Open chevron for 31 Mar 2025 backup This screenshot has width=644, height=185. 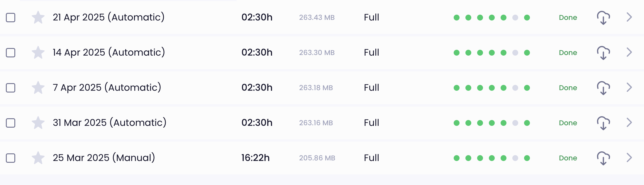click(629, 122)
